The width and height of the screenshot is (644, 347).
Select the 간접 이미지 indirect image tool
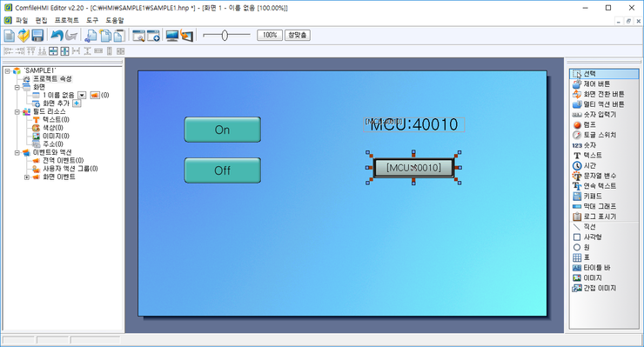click(x=604, y=288)
